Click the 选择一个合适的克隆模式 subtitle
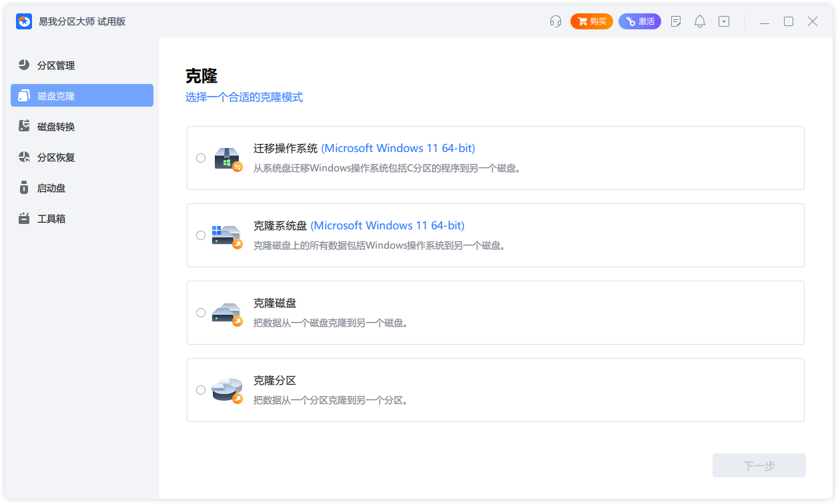 244,97
